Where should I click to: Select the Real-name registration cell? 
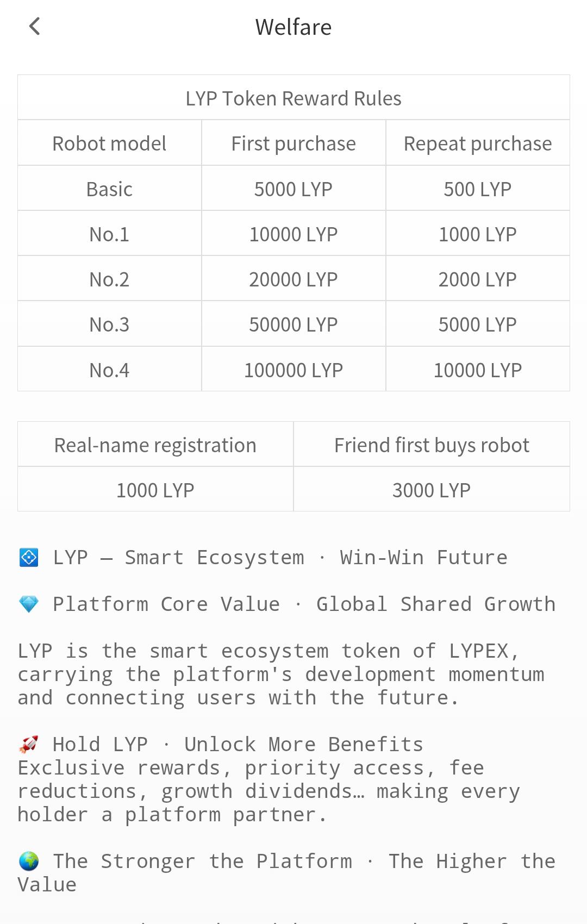tap(154, 444)
